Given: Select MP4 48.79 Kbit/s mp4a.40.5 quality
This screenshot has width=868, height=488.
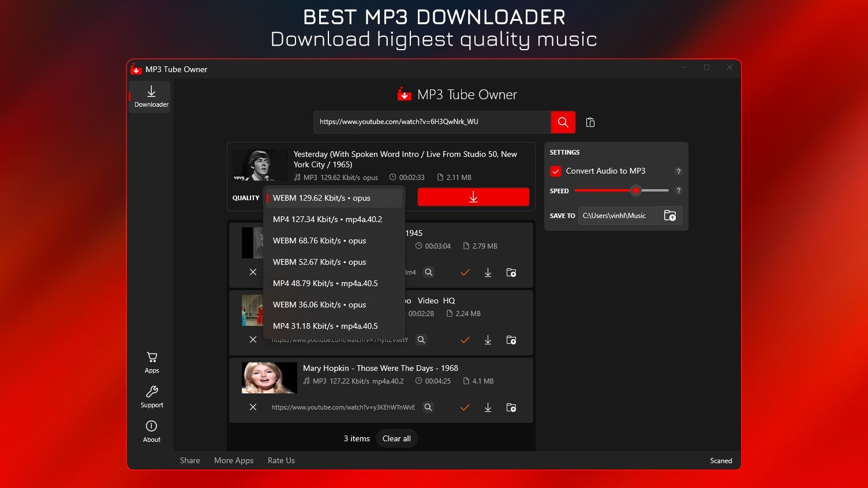Looking at the screenshot, I should click(334, 283).
